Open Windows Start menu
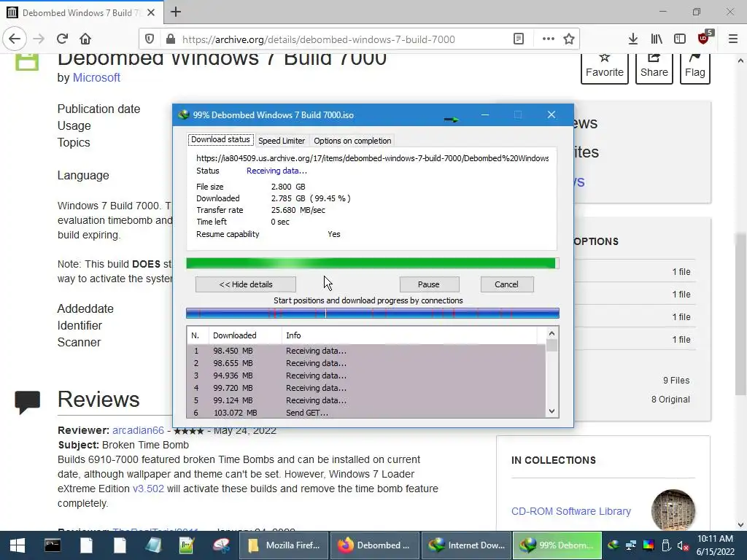The height and width of the screenshot is (560, 747). (x=18, y=545)
